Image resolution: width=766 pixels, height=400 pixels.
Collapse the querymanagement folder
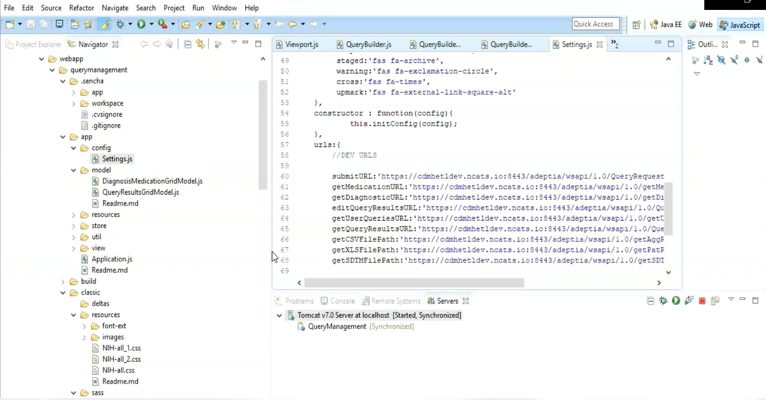(52, 70)
